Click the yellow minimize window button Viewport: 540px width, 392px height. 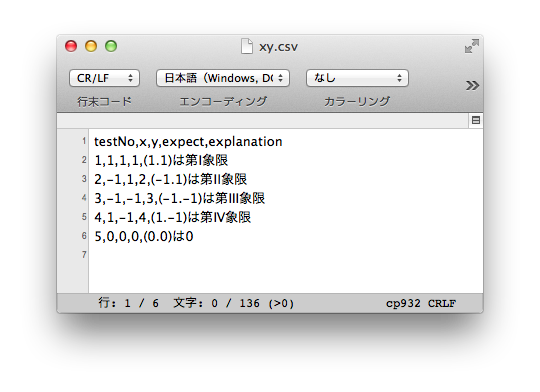point(91,46)
